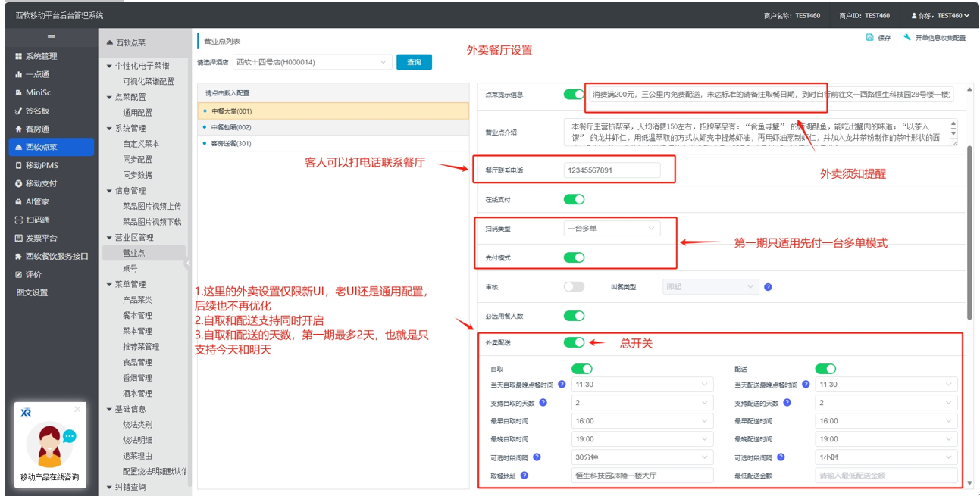Toggle 配送 delivery switch
980x496 pixels.
click(825, 369)
